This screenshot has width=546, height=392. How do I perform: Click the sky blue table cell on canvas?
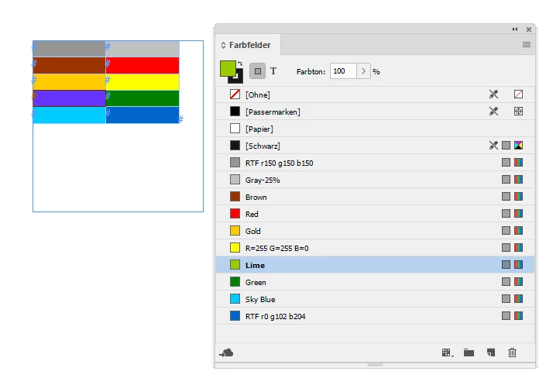(x=69, y=115)
